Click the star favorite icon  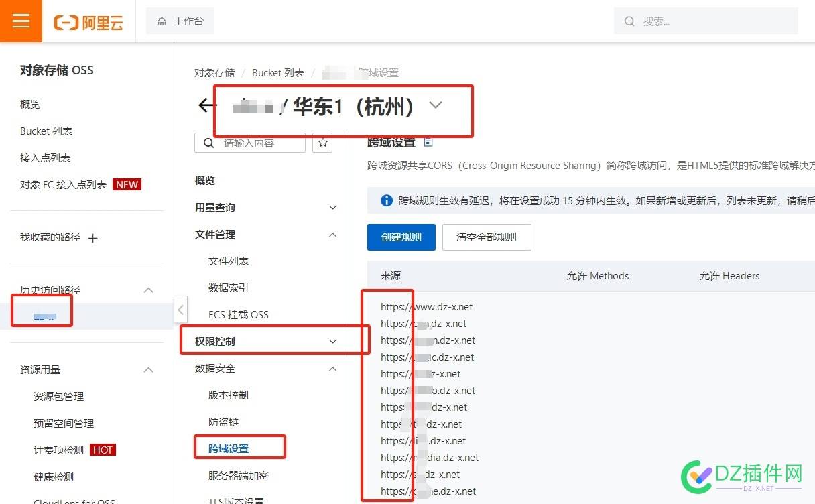click(322, 143)
